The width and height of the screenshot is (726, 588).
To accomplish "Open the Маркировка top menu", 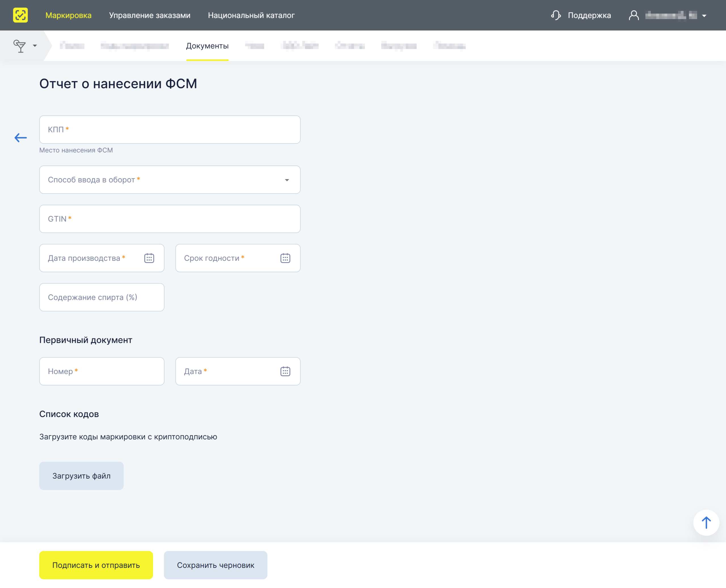I will [68, 15].
